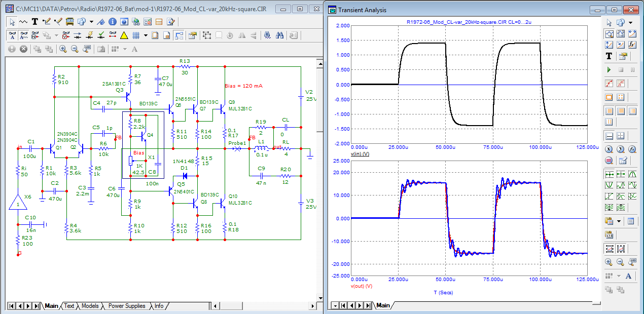Open the Power Supplies tab
This screenshot has width=644, height=314.
point(127,306)
